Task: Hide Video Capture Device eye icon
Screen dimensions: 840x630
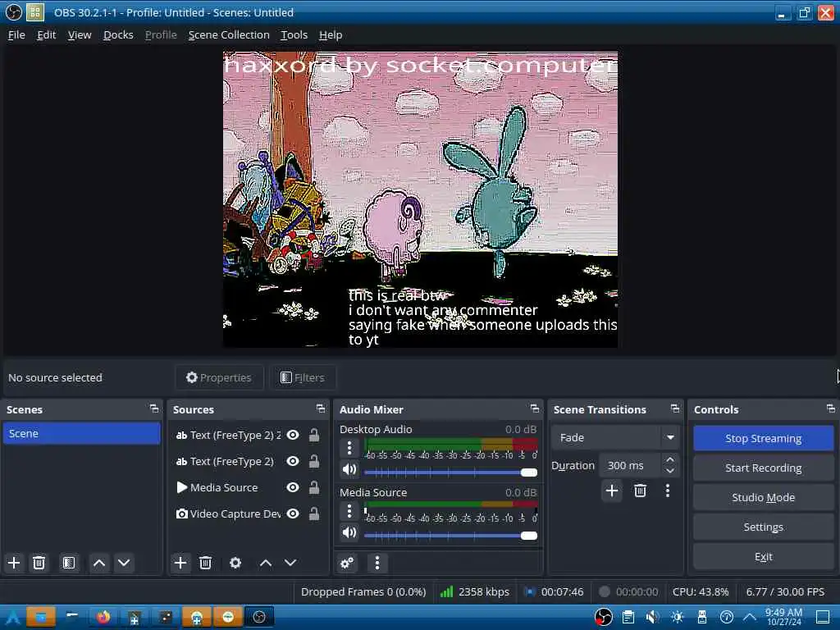Action: 293,514
